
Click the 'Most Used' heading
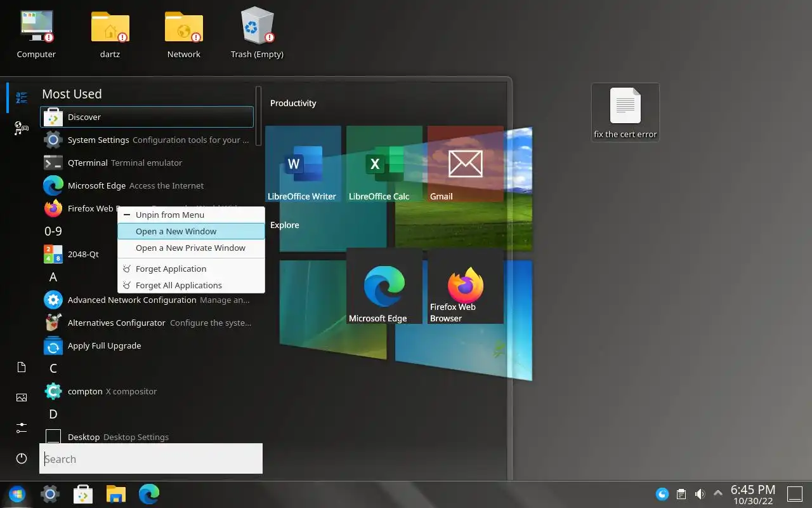72,94
